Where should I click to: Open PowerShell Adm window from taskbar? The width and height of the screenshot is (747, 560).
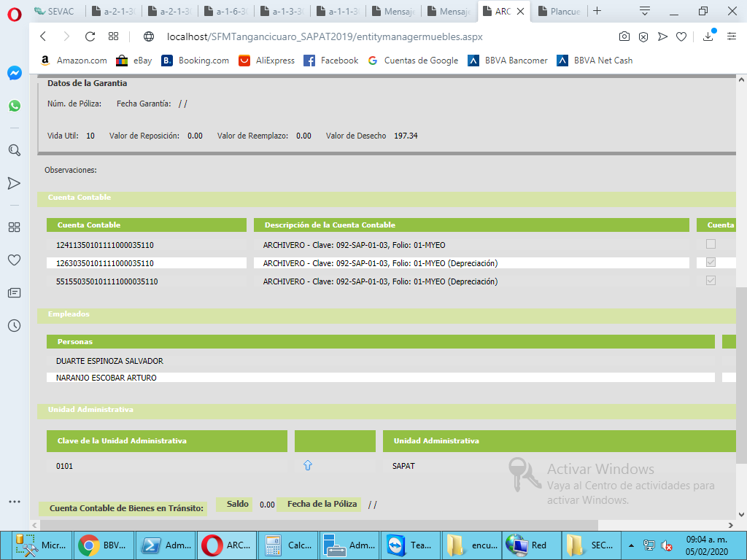coord(166,545)
